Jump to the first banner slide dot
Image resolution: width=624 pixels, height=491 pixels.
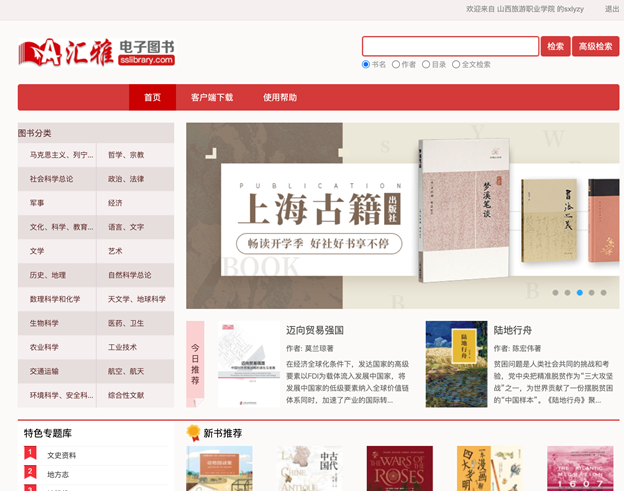556,293
